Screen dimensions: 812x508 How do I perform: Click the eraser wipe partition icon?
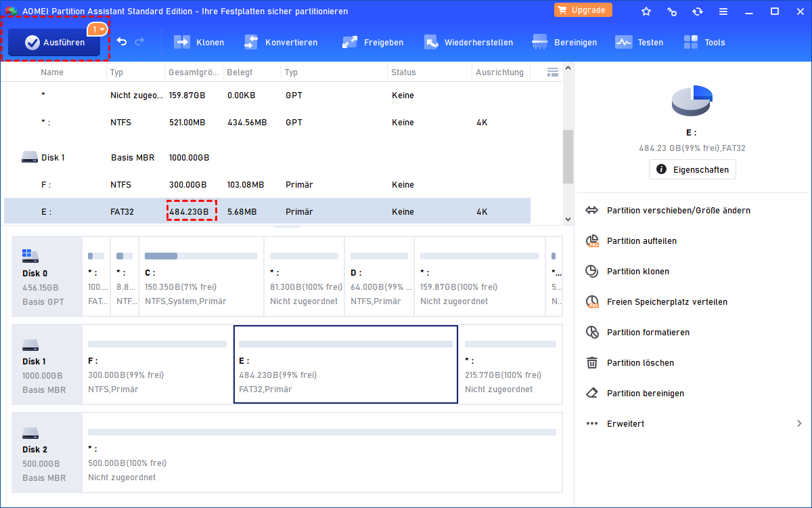click(x=592, y=393)
